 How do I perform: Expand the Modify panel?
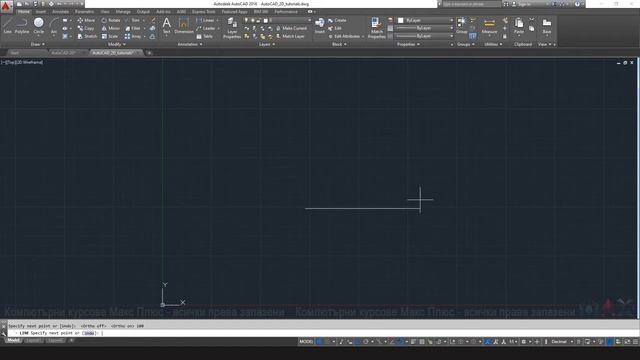pyautogui.click(x=116, y=44)
